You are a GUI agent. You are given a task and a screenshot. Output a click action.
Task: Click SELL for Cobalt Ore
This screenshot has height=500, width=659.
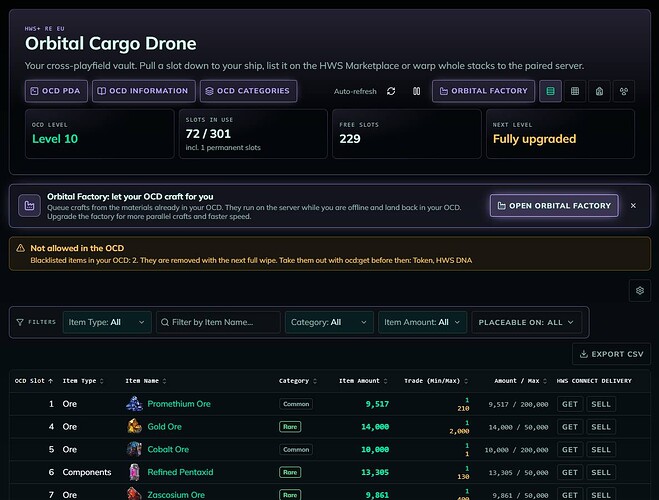601,450
